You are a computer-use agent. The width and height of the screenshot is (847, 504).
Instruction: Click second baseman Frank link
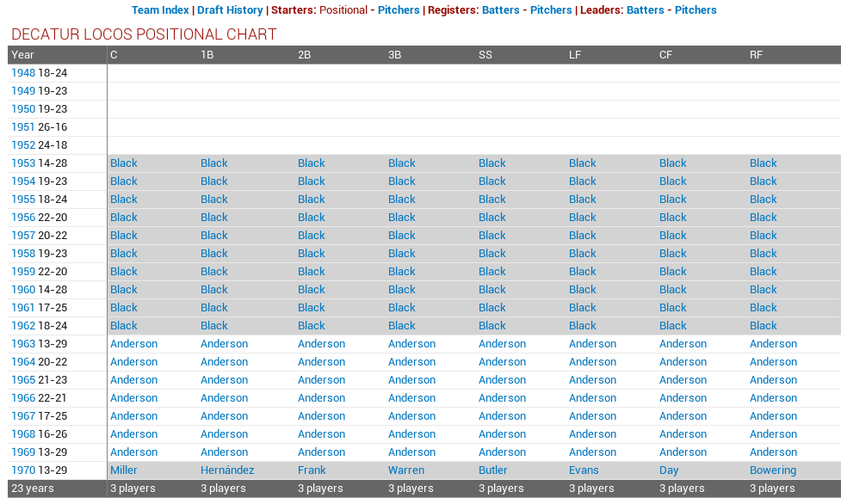(x=312, y=470)
